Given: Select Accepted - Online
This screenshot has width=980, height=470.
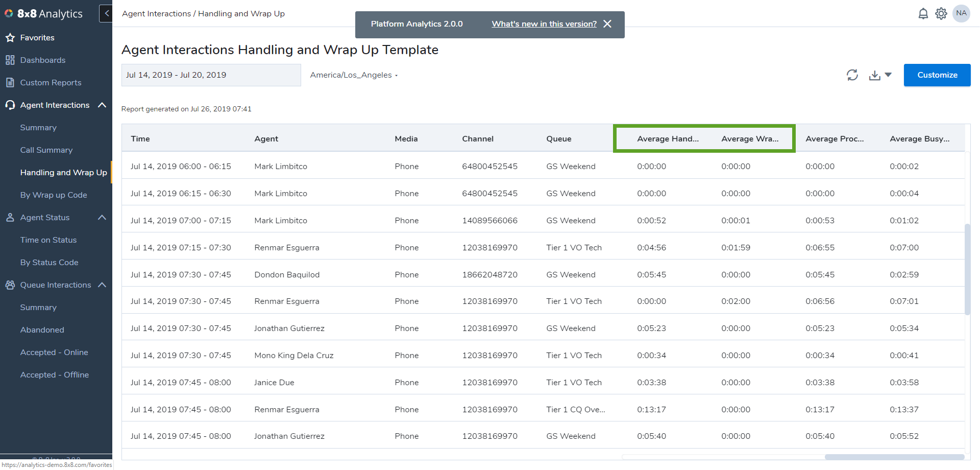Looking at the screenshot, I should point(54,352).
